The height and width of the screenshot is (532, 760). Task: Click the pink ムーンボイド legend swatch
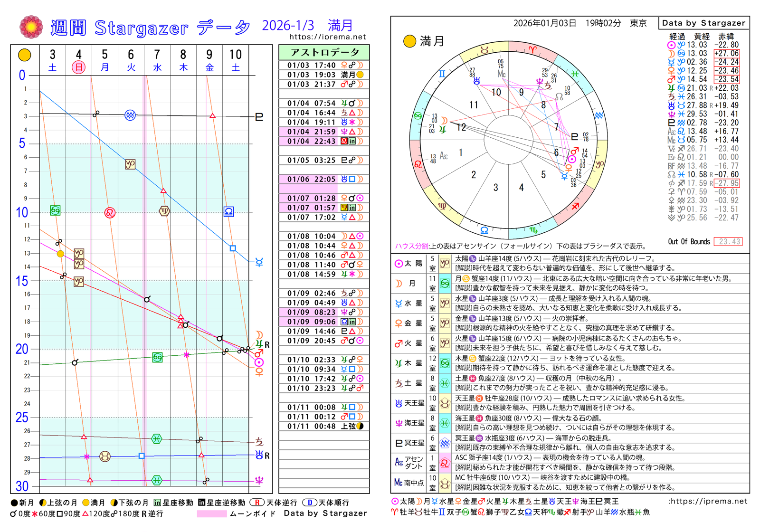click(211, 513)
